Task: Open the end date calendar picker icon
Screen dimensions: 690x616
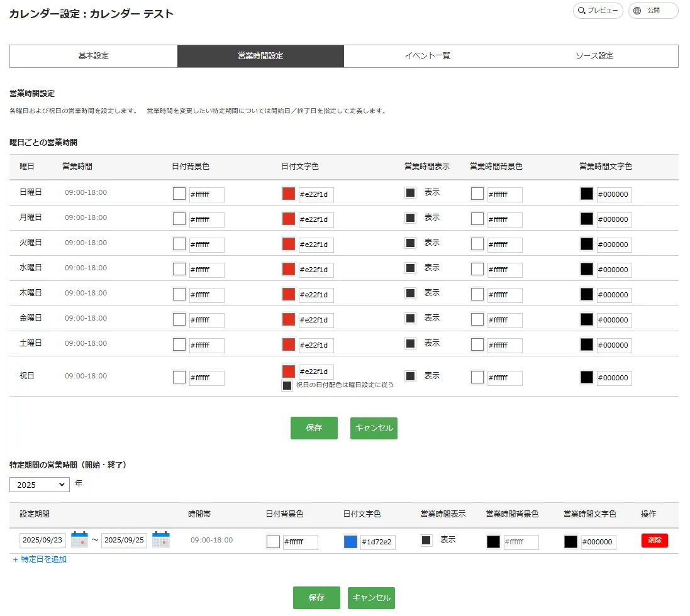Action: tap(161, 540)
